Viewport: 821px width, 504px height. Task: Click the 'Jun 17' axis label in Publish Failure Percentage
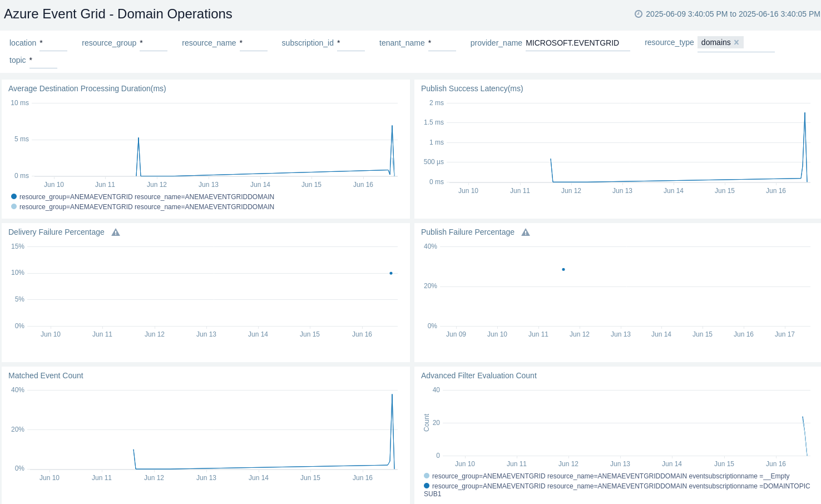pos(785,334)
